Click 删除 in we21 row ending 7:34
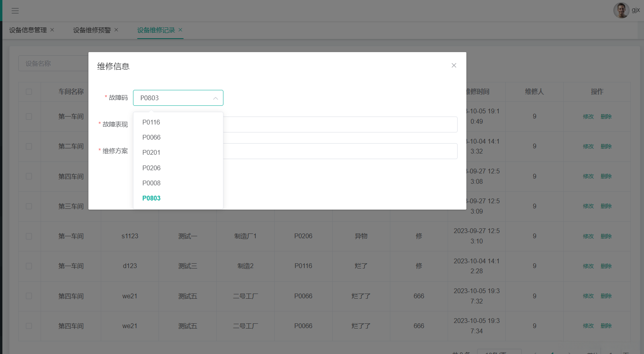The height and width of the screenshot is (354, 644). (606, 326)
